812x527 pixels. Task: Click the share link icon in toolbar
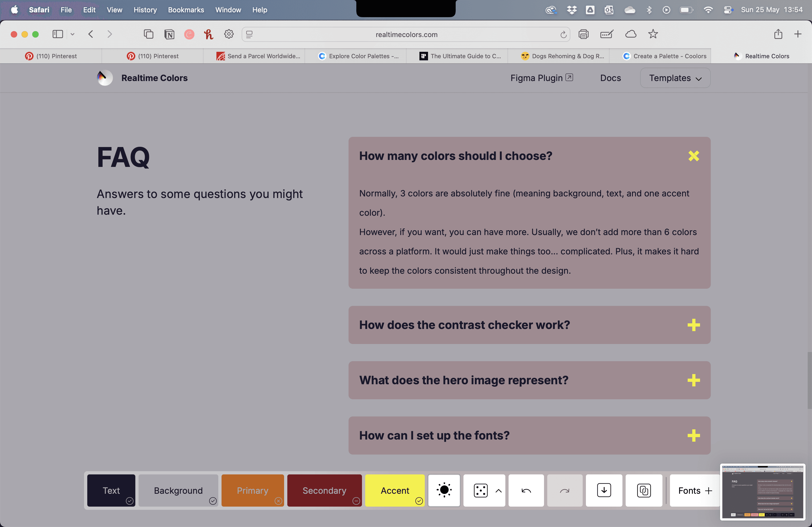(x=643, y=490)
